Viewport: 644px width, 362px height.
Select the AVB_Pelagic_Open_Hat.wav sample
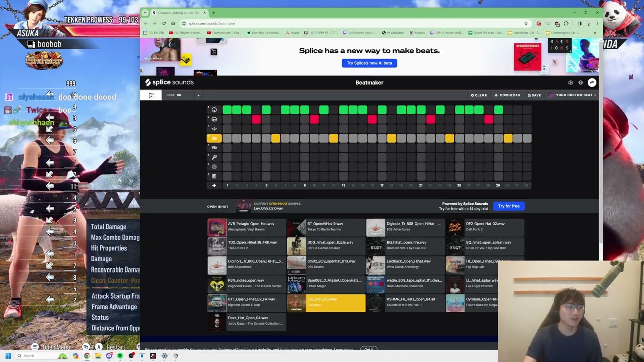point(247,227)
